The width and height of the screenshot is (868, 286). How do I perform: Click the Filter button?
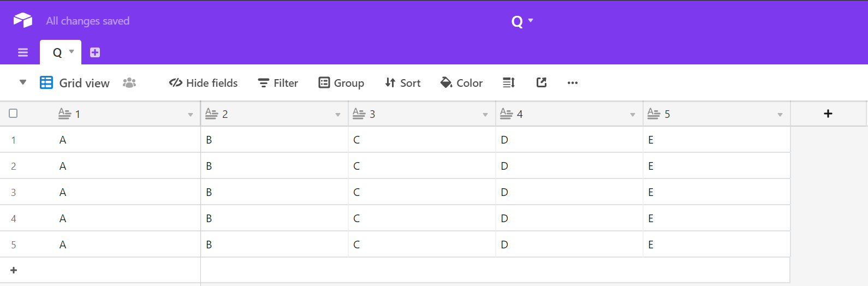point(278,83)
